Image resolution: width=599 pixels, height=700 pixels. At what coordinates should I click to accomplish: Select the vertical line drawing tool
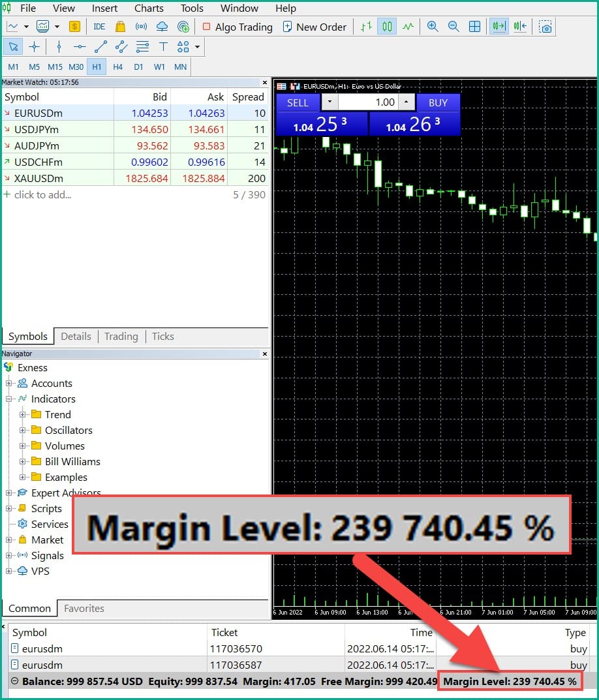tap(59, 46)
